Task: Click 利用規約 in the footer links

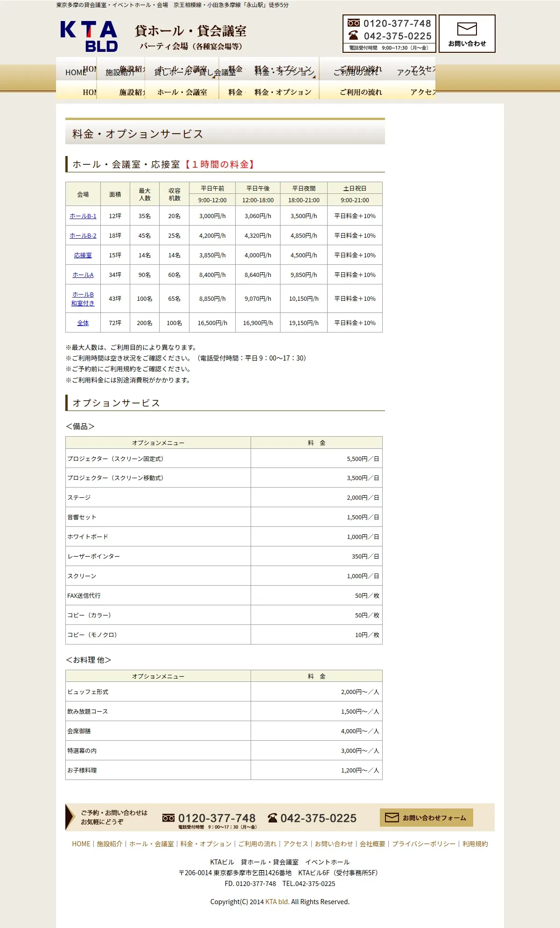Action: point(475,843)
